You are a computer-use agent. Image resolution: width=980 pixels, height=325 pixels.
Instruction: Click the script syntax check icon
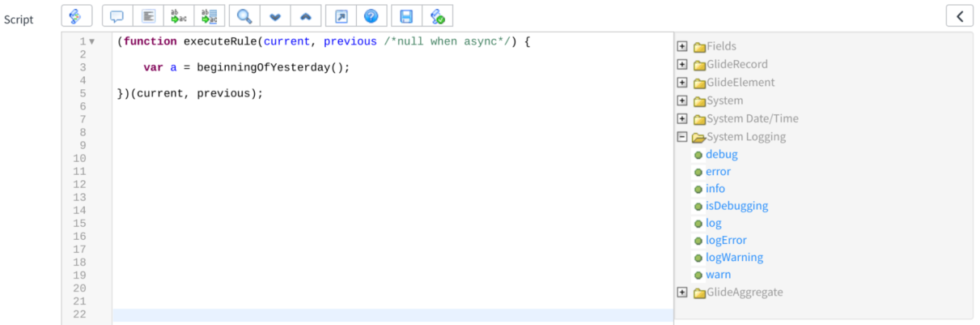(x=437, y=15)
